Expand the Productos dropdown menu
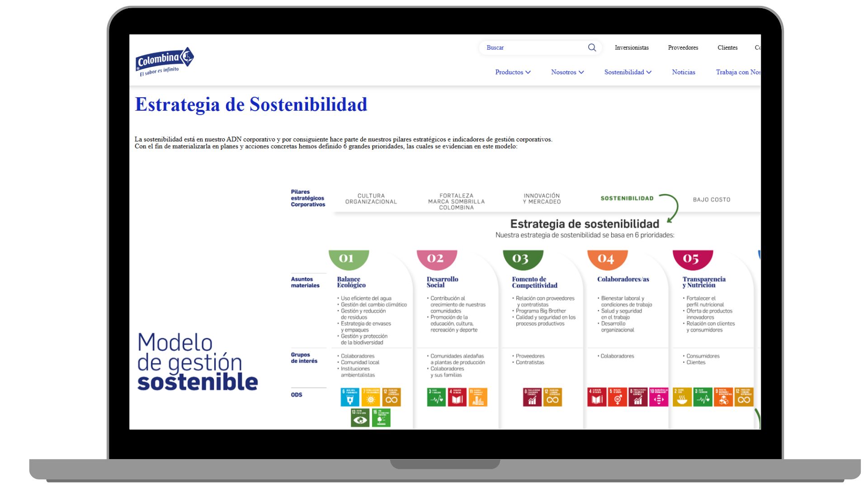868x488 pixels. [513, 72]
